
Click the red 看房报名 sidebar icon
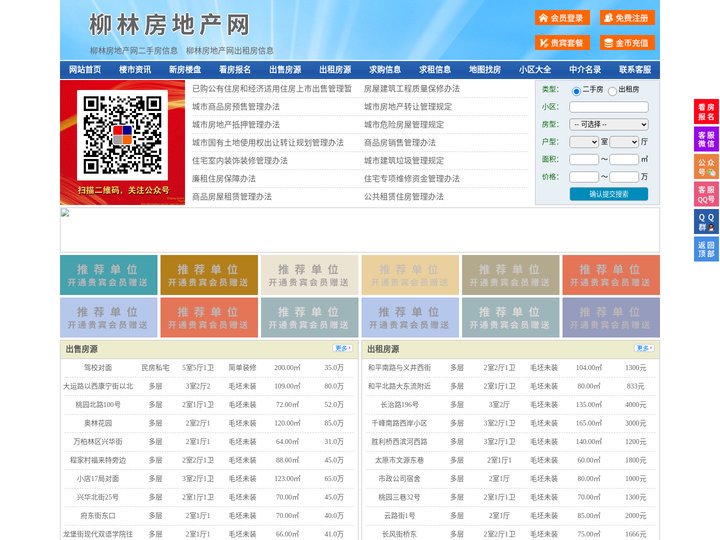click(706, 112)
